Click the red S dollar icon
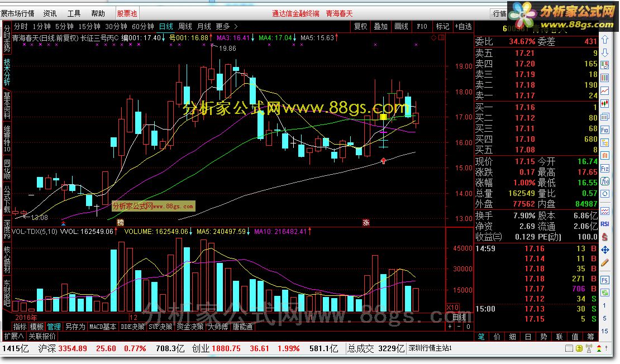This screenshot has width=620, height=364. (x=604, y=237)
